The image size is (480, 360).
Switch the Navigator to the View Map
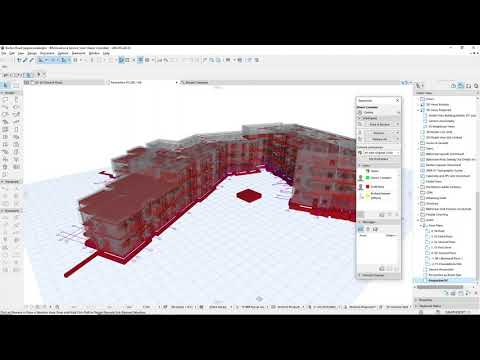pos(461,86)
